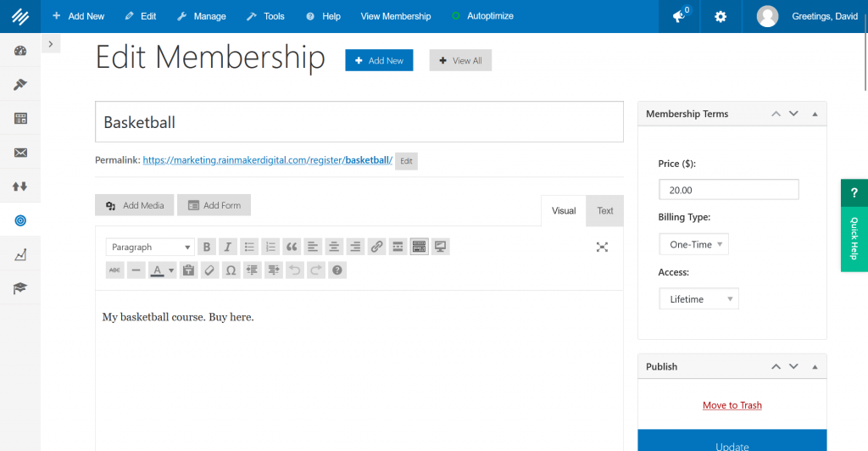
Task: Align text center
Action: pyautogui.click(x=334, y=247)
